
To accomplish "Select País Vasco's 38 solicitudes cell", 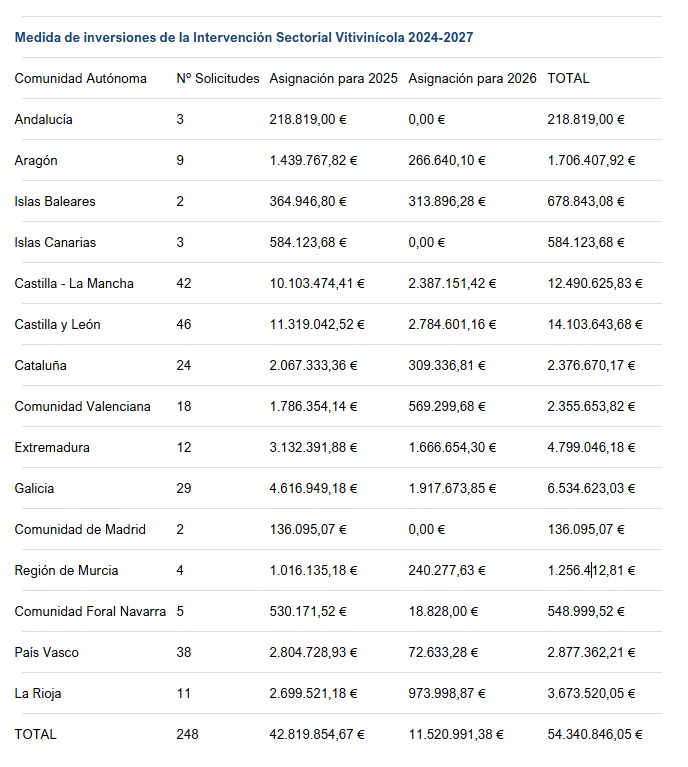I will tap(183, 653).
